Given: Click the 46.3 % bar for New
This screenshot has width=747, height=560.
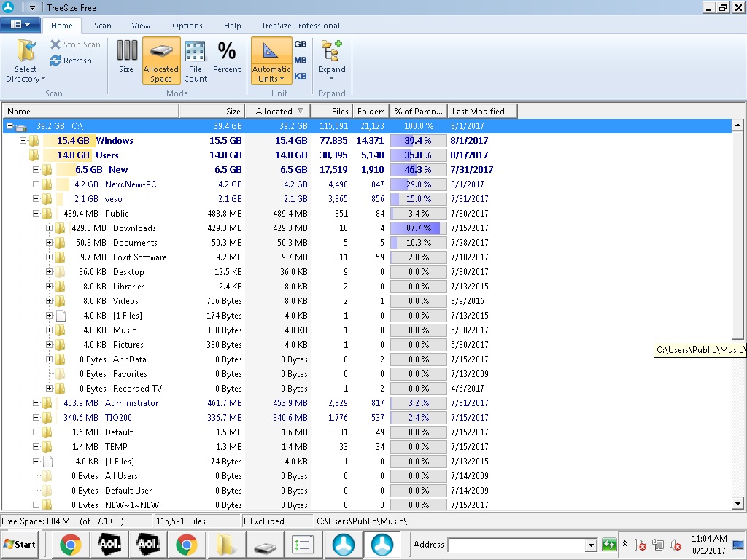Looking at the screenshot, I should coord(418,169).
